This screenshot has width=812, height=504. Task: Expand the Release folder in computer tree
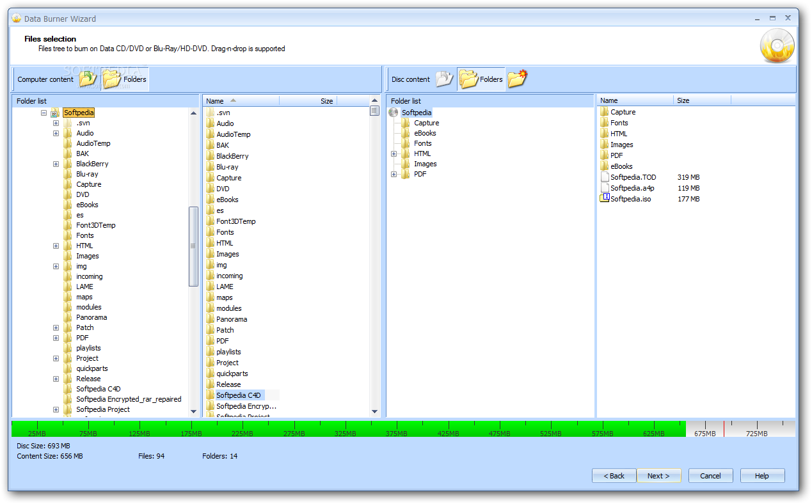point(56,379)
